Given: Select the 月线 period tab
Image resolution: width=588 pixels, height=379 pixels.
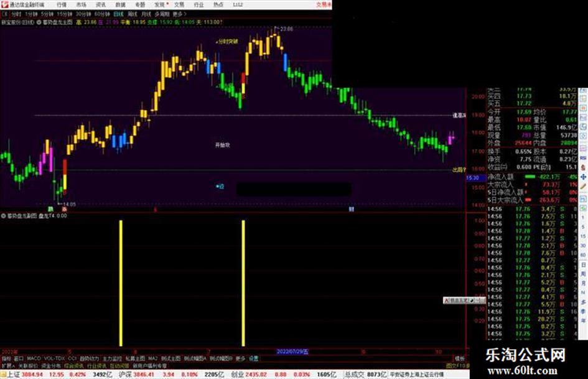Looking at the screenshot, I should (146, 14).
